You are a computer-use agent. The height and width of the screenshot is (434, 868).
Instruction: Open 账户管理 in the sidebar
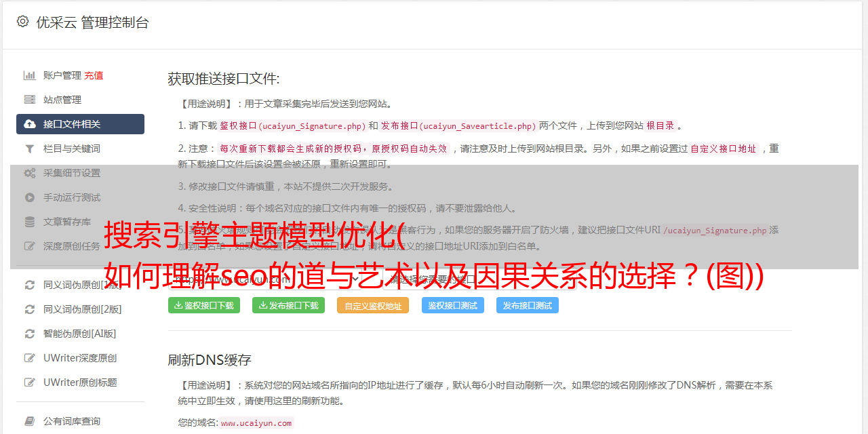(x=62, y=75)
